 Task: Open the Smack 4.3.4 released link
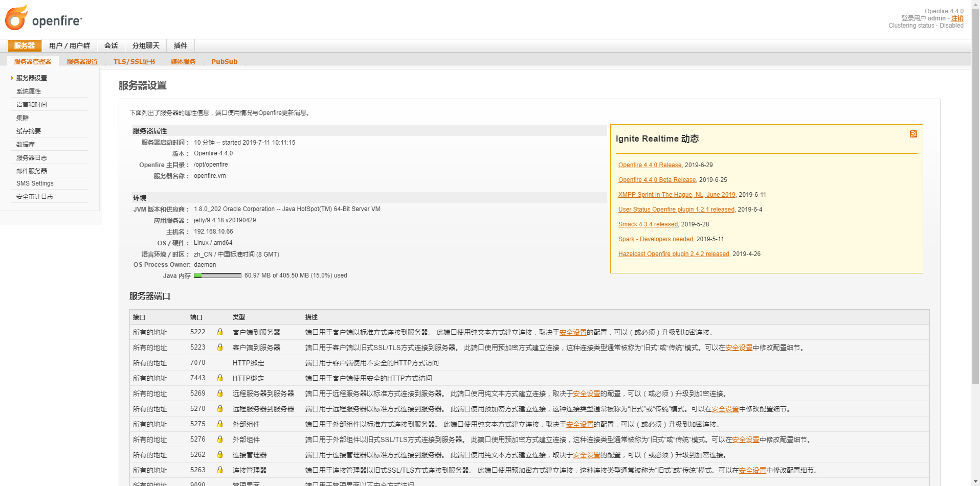coord(648,224)
